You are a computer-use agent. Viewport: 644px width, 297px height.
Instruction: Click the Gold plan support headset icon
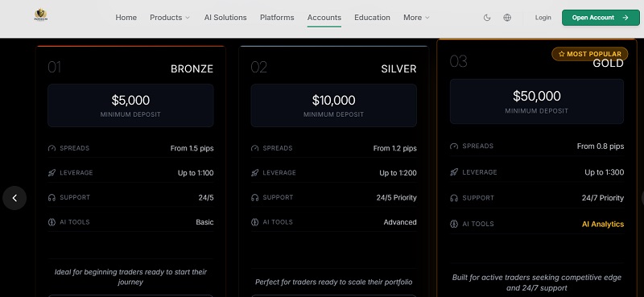pos(454,198)
